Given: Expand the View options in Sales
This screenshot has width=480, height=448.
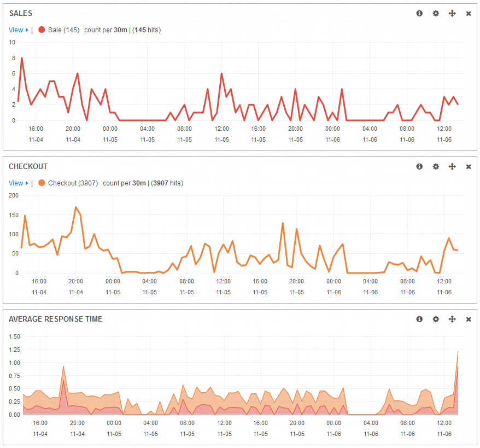Looking at the screenshot, I should pos(18,30).
